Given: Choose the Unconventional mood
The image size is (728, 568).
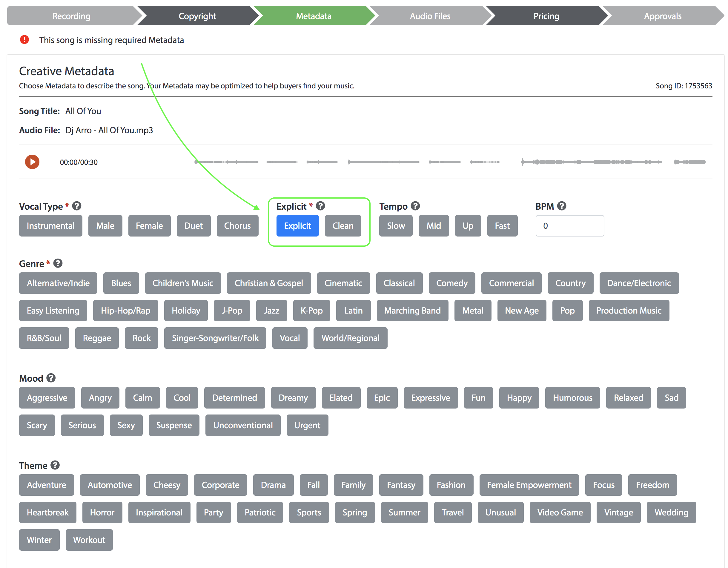Looking at the screenshot, I should pyautogui.click(x=243, y=425).
